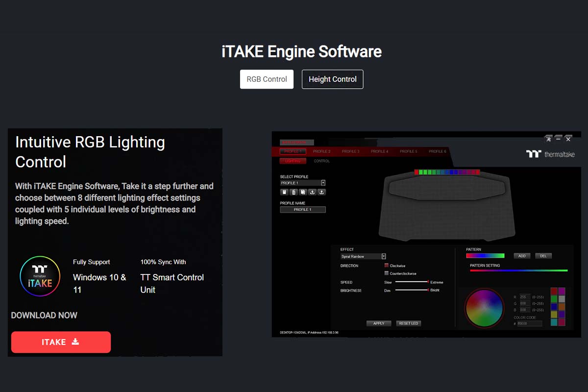This screenshot has width=588, height=392.
Task: Switch to the Profile 4 tab
Action: coord(379,151)
